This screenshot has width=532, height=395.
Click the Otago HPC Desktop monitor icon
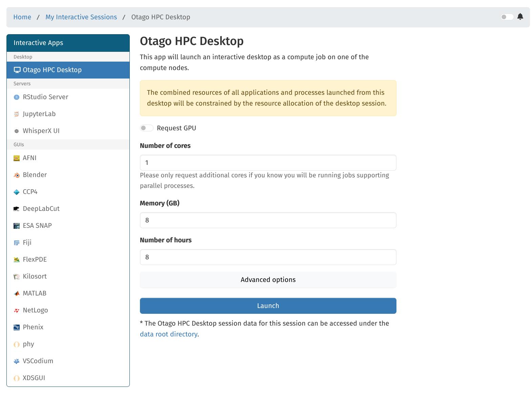(x=17, y=70)
